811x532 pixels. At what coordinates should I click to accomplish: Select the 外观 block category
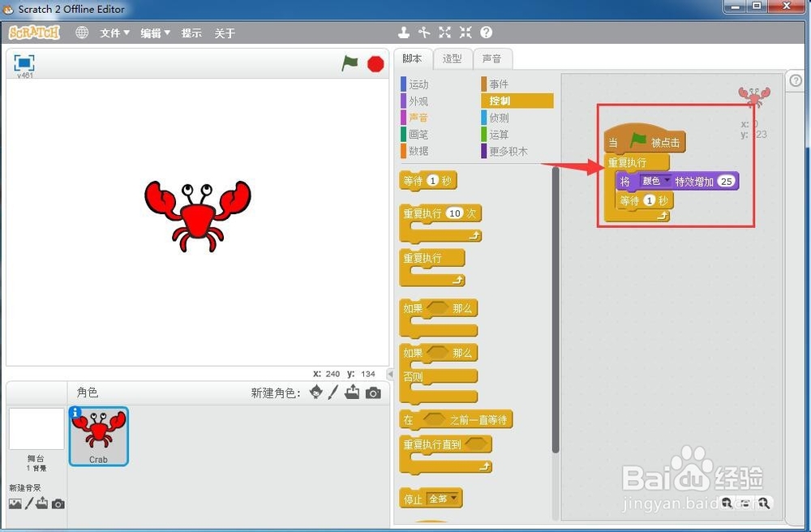[419, 101]
